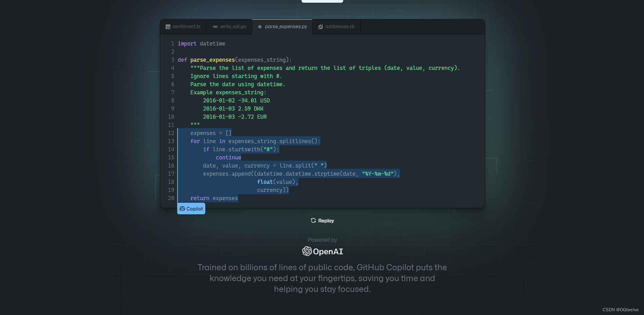The height and width of the screenshot is (315, 644).
Task: Click the 'Powered by' text
Action: (322, 240)
